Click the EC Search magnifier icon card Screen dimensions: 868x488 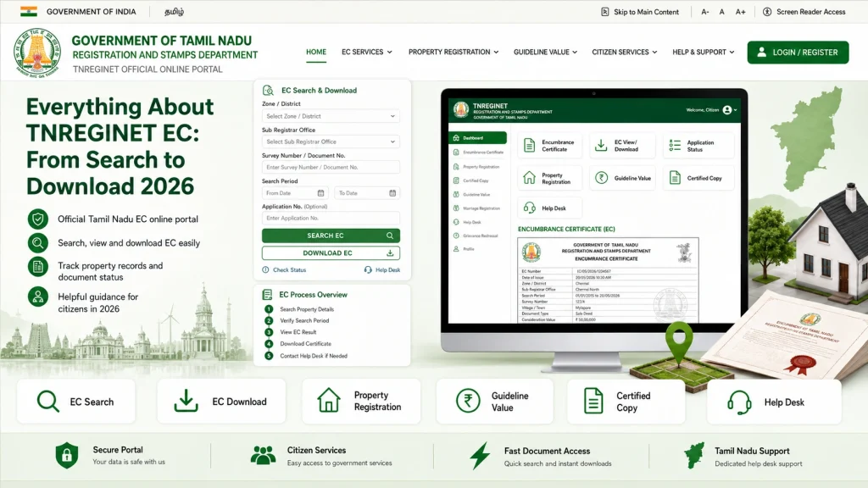47,401
